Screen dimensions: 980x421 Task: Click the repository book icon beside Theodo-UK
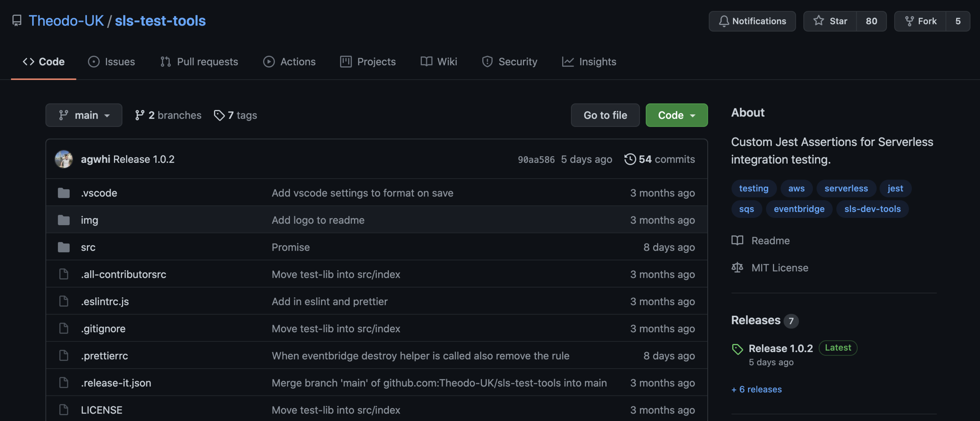tap(17, 20)
